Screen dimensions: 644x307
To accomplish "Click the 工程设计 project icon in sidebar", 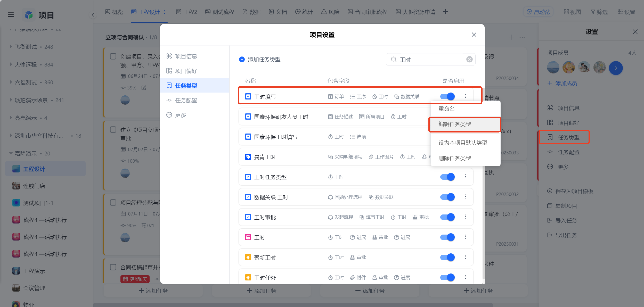I will (16, 169).
